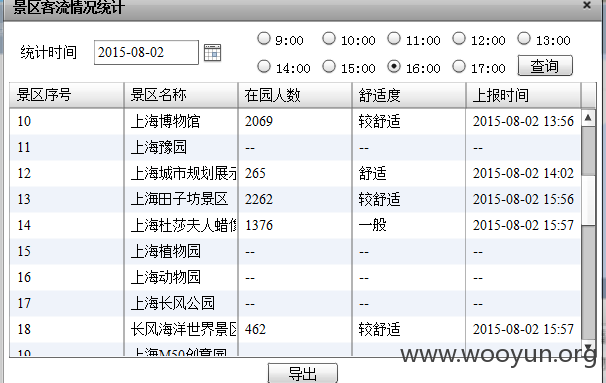Pick the 12:00 time radio
The width and height of the screenshot is (606, 383).
pos(459,38)
